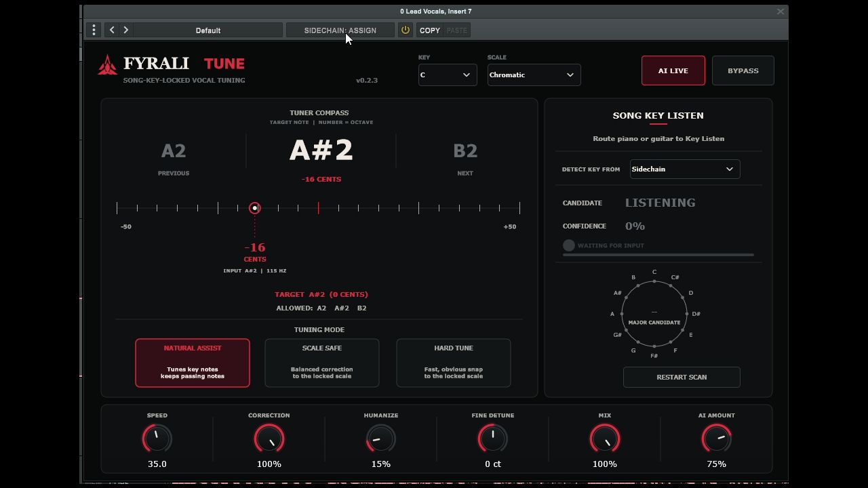Click the MIX knob
The width and height of the screenshot is (868, 488).
[x=605, y=439]
